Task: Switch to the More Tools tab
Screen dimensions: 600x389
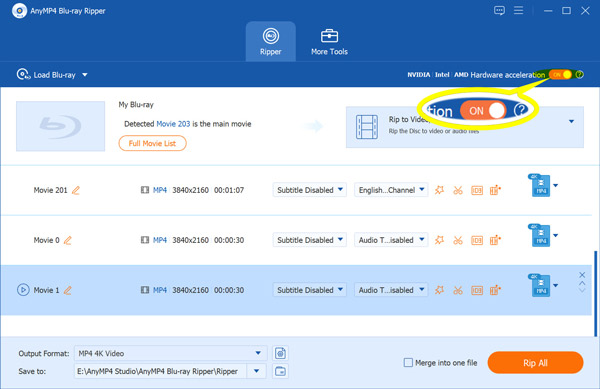Action: 329,42
